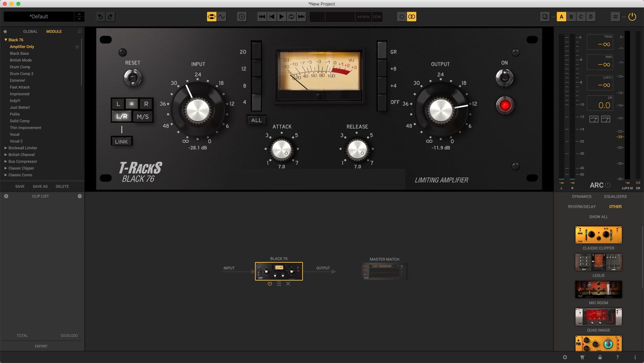Toggle the LINK button
This screenshot has width=644, height=363.
pyautogui.click(x=122, y=141)
